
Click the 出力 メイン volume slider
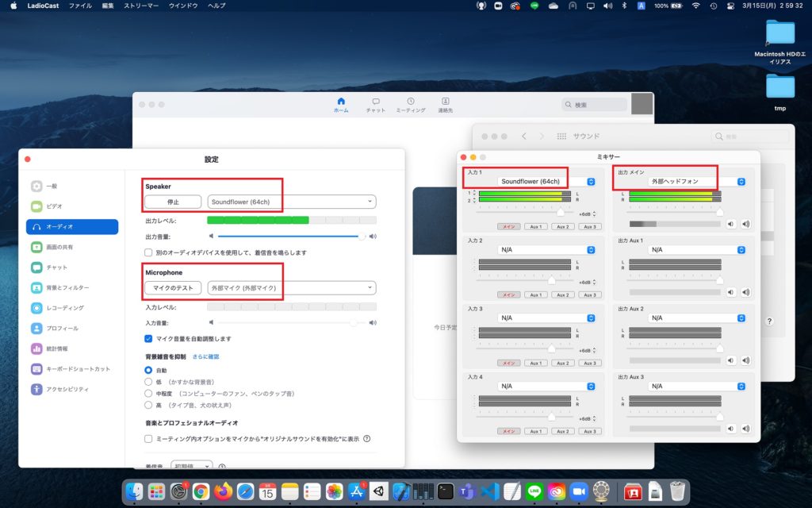[x=675, y=213]
